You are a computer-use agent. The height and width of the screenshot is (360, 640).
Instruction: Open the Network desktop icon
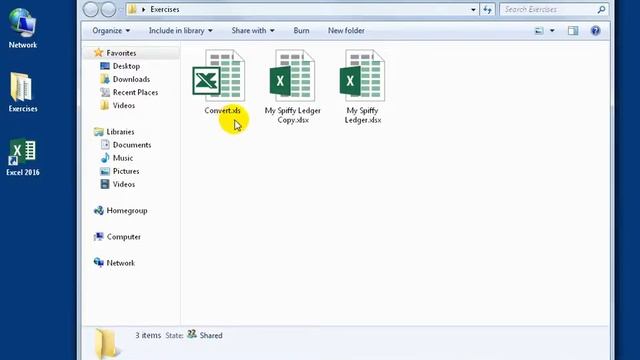[x=23, y=28]
